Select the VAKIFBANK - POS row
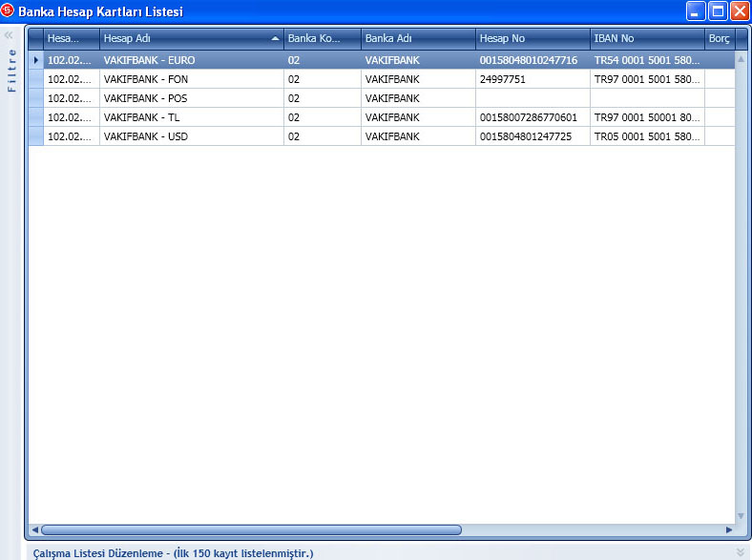752x560 pixels. [x=191, y=98]
